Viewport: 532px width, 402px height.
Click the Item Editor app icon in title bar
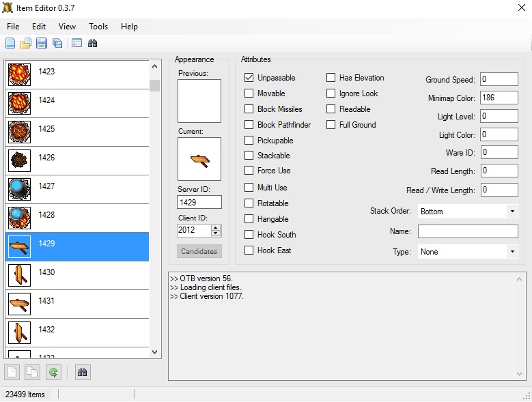8,8
